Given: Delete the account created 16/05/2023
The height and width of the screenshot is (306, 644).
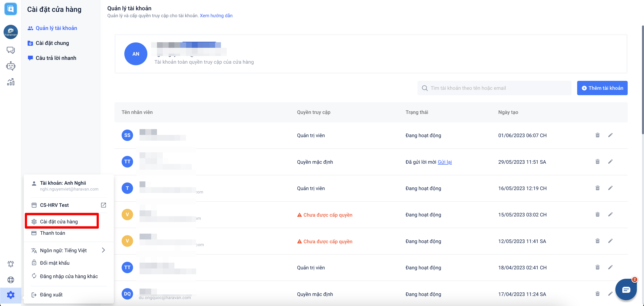Looking at the screenshot, I should (x=597, y=188).
